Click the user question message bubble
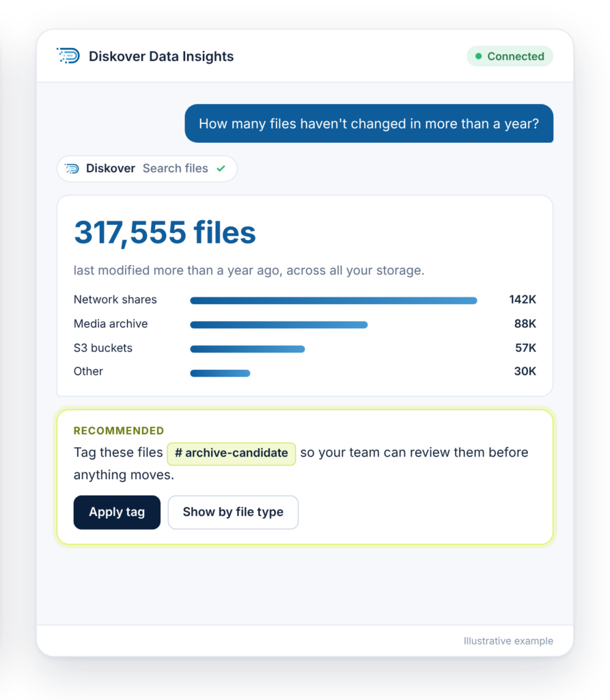The height and width of the screenshot is (700, 610). tap(369, 124)
